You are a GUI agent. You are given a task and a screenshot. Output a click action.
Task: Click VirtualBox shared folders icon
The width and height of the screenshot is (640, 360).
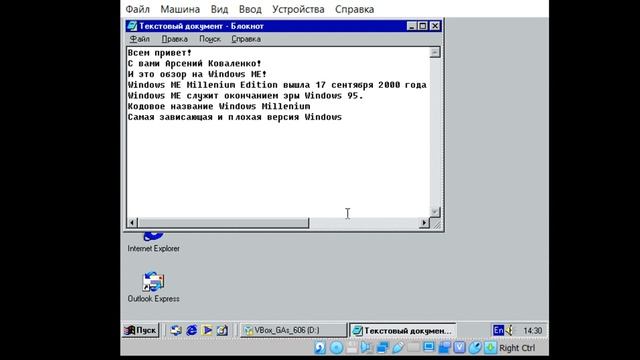[413, 348]
